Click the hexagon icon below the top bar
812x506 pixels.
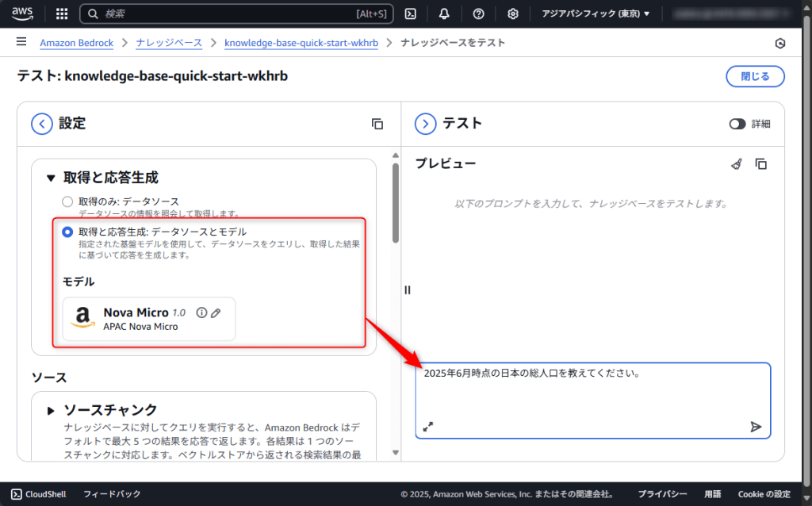[x=780, y=44]
